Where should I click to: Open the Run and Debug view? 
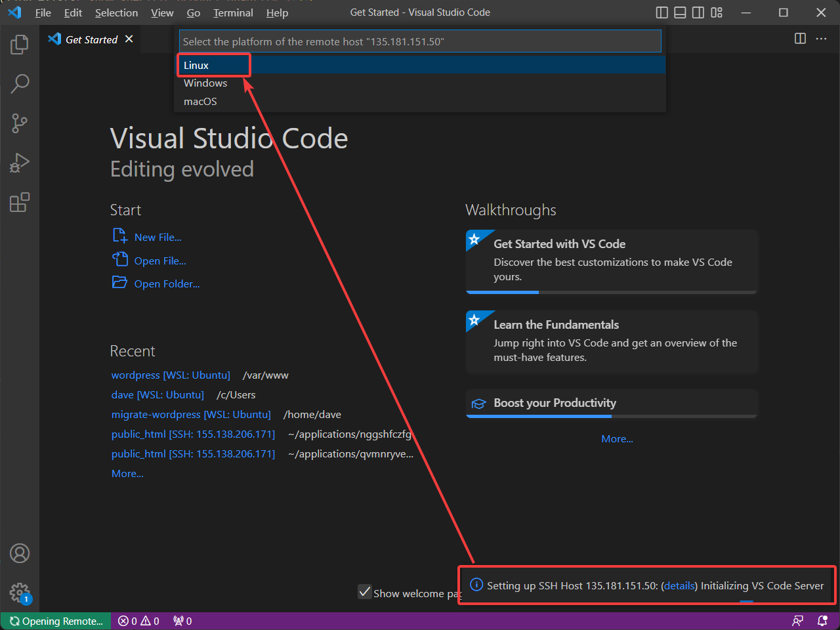pos(20,163)
